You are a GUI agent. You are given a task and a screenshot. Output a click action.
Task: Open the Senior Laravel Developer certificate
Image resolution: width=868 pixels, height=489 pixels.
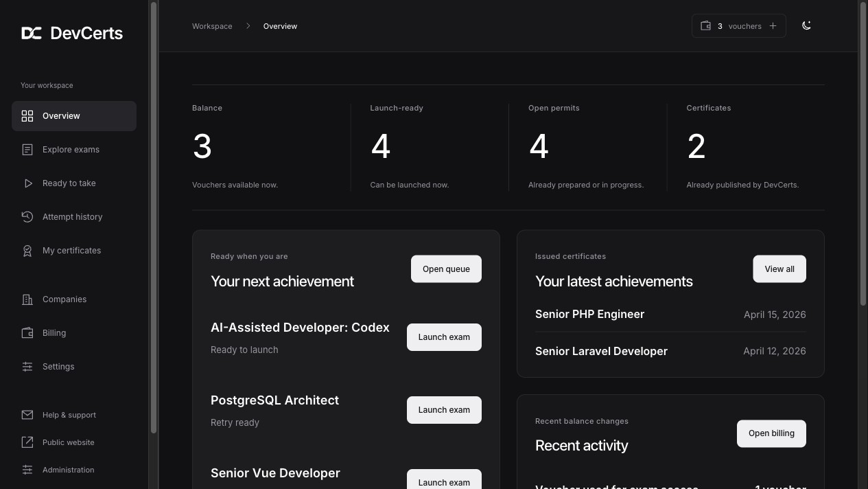(x=601, y=351)
